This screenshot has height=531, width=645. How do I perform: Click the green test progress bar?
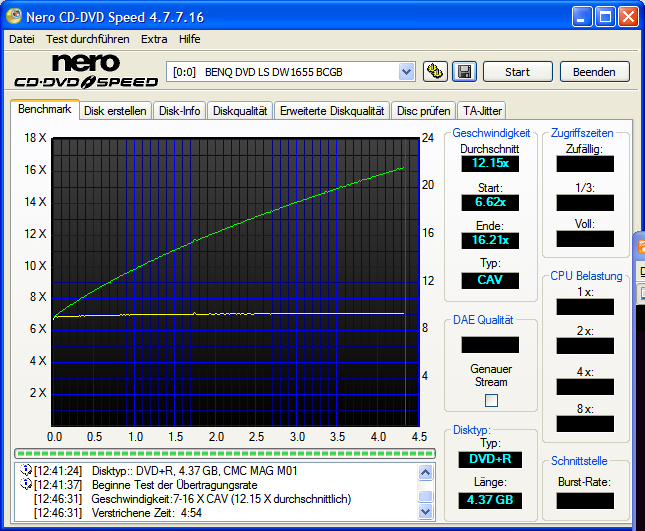[225, 453]
